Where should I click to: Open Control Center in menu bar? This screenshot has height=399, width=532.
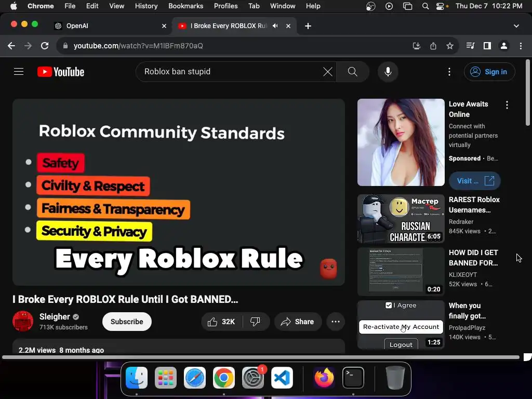click(x=440, y=6)
